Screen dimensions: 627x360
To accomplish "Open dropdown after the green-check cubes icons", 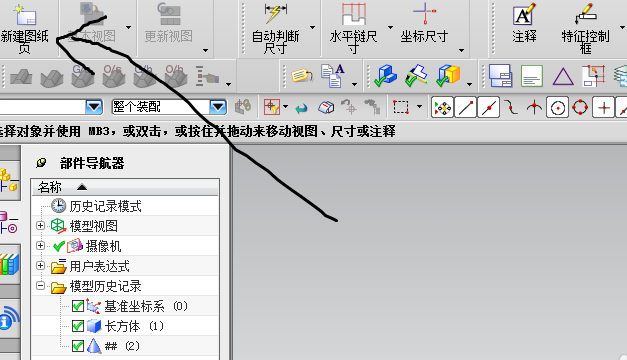I will (469, 84).
